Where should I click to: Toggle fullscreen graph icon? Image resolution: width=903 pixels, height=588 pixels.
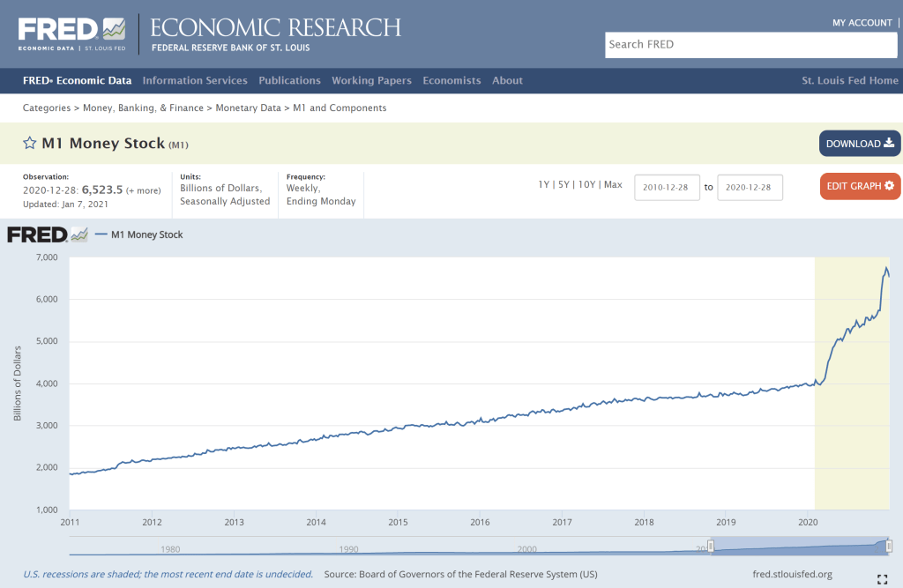(882, 578)
